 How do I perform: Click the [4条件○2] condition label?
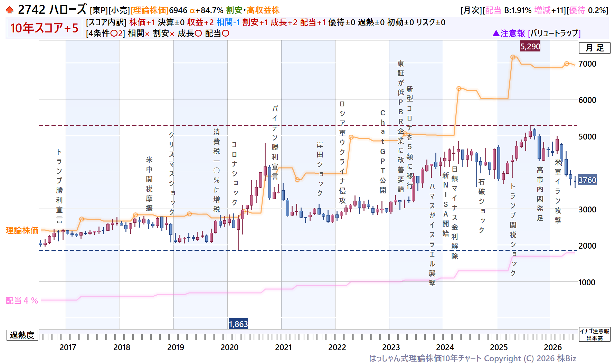[x=105, y=33]
